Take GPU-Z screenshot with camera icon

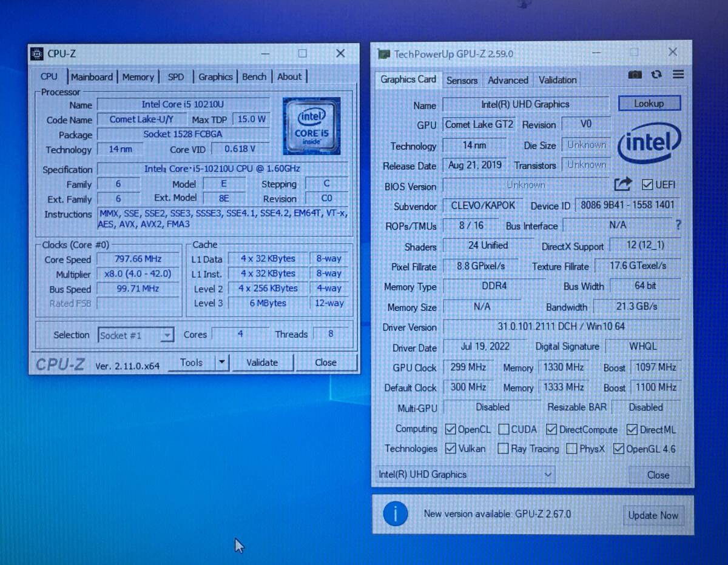click(635, 75)
